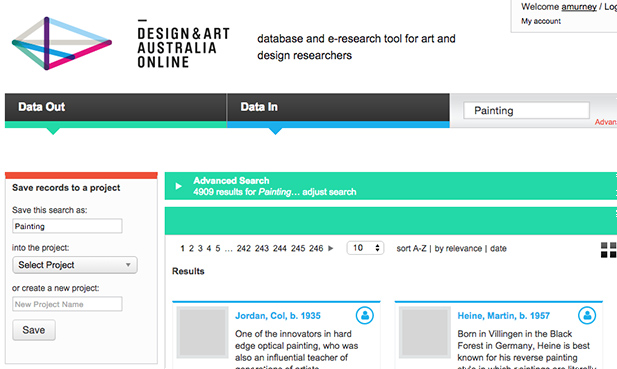Sort results A-Z
Image resolution: width=617 pixels, height=369 pixels.
(411, 249)
